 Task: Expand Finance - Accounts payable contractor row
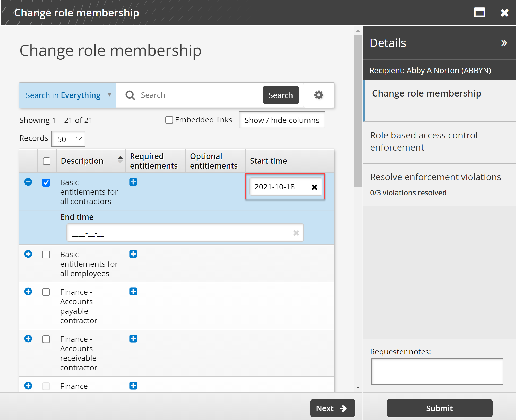28,292
